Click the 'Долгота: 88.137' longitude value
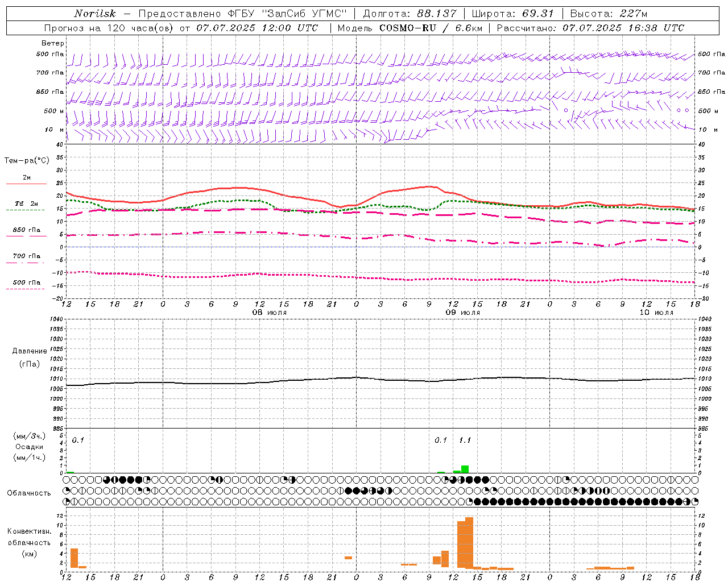 point(409,14)
